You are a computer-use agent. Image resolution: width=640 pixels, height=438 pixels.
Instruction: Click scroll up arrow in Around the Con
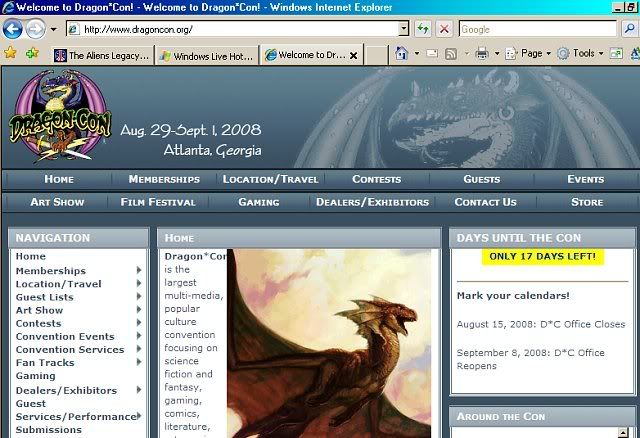[x=623, y=432]
